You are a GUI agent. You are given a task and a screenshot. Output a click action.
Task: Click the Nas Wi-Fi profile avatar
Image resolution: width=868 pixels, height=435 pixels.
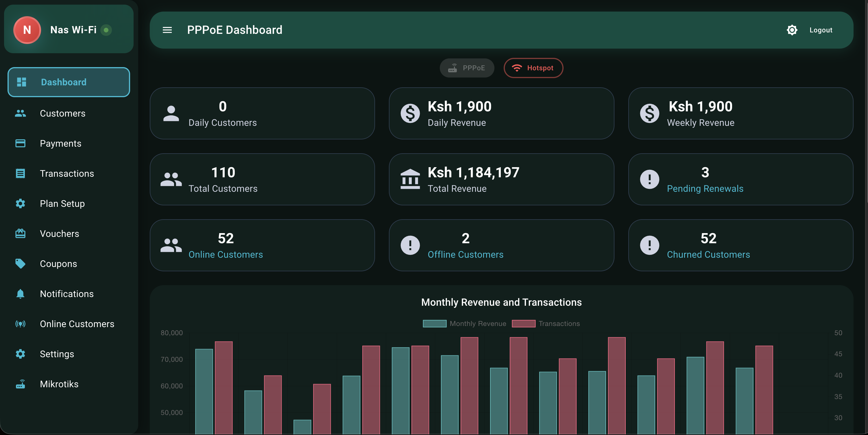coord(27,30)
